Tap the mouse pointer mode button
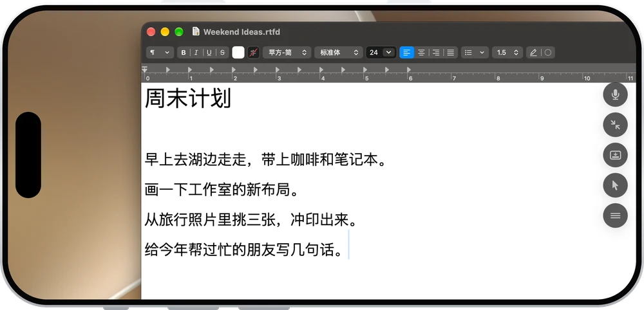The height and width of the screenshot is (310, 644). click(615, 185)
